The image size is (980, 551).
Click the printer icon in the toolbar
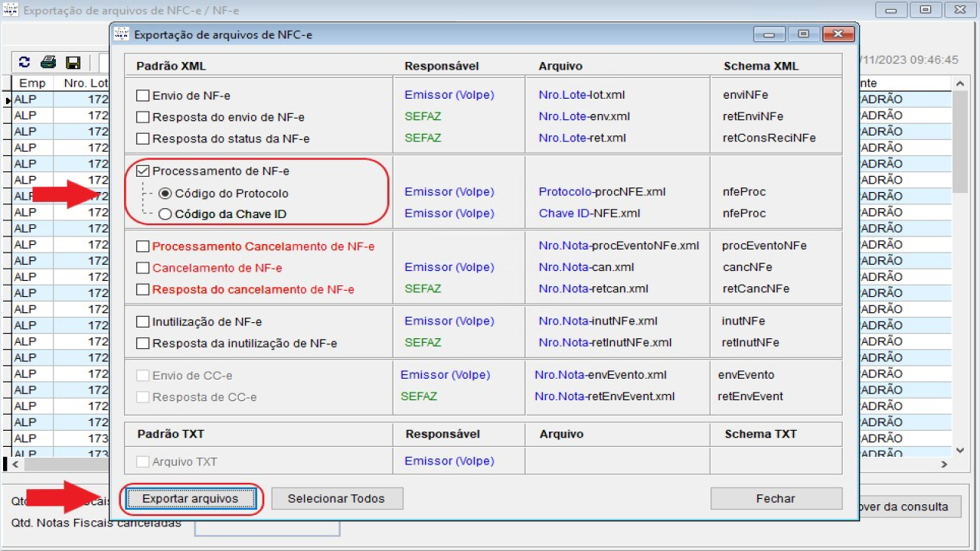point(48,63)
